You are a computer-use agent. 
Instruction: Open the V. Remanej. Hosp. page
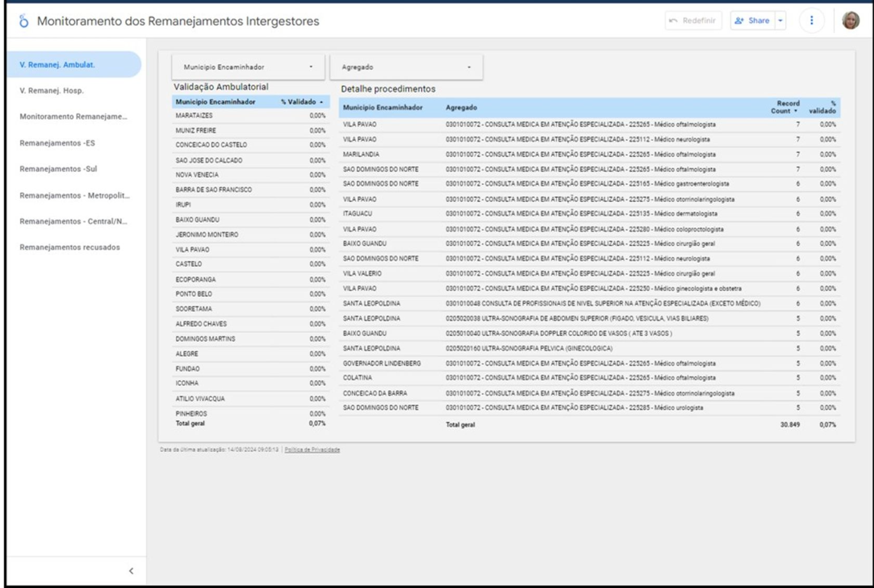(x=52, y=90)
